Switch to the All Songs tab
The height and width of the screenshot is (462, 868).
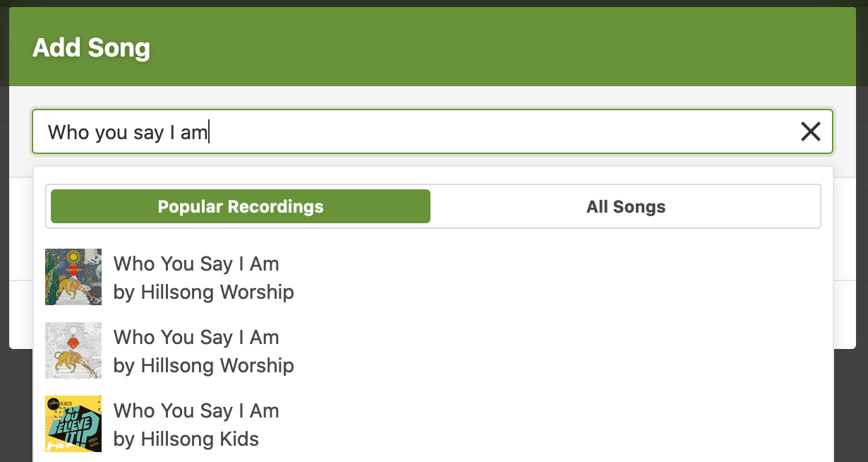coord(626,206)
